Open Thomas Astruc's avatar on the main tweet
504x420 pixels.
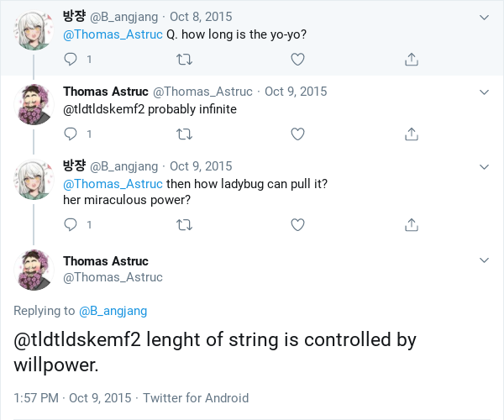(36, 269)
